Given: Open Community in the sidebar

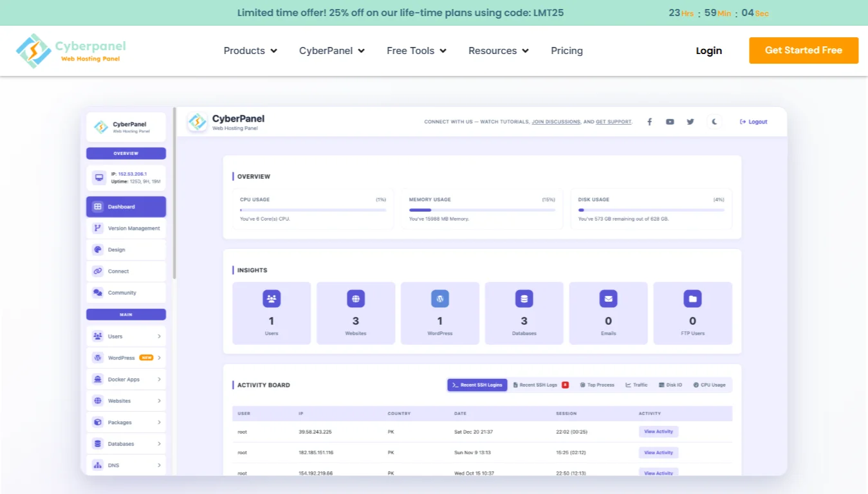Looking at the screenshot, I should click(x=126, y=293).
